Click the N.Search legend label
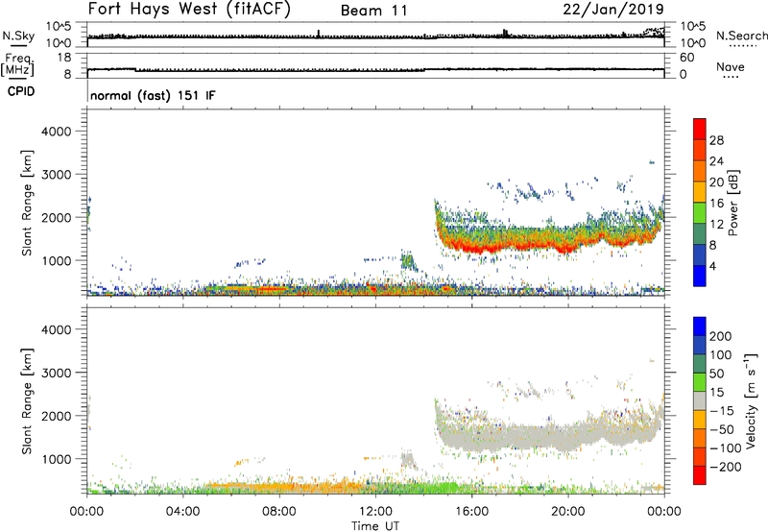Viewport: 768px width, 532px height. [741, 36]
